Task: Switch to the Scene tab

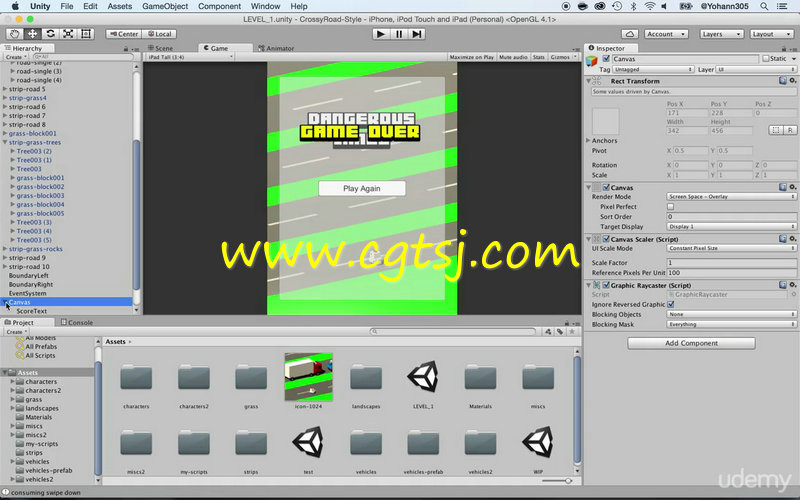Action: point(160,48)
